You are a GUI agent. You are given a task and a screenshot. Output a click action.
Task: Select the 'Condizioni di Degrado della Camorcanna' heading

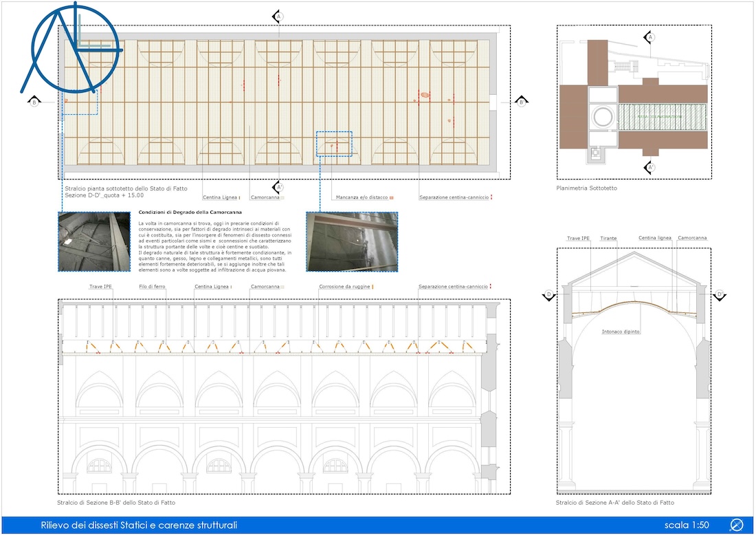pos(190,213)
